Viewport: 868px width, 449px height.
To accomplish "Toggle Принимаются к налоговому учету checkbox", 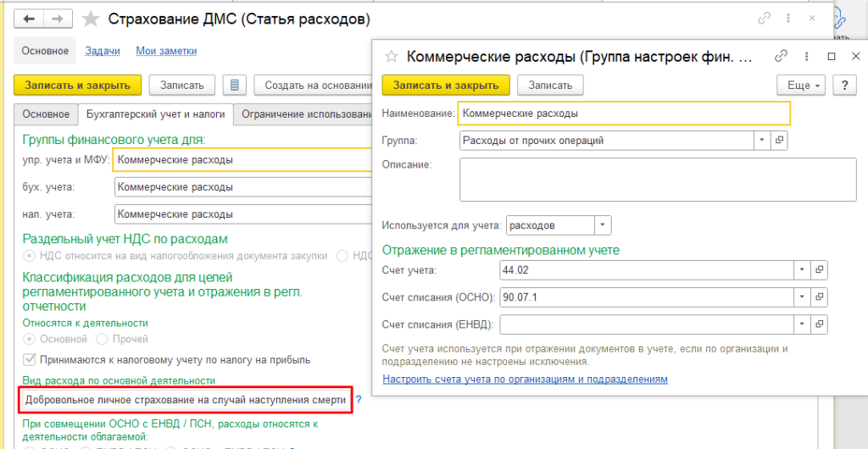I will [29, 359].
